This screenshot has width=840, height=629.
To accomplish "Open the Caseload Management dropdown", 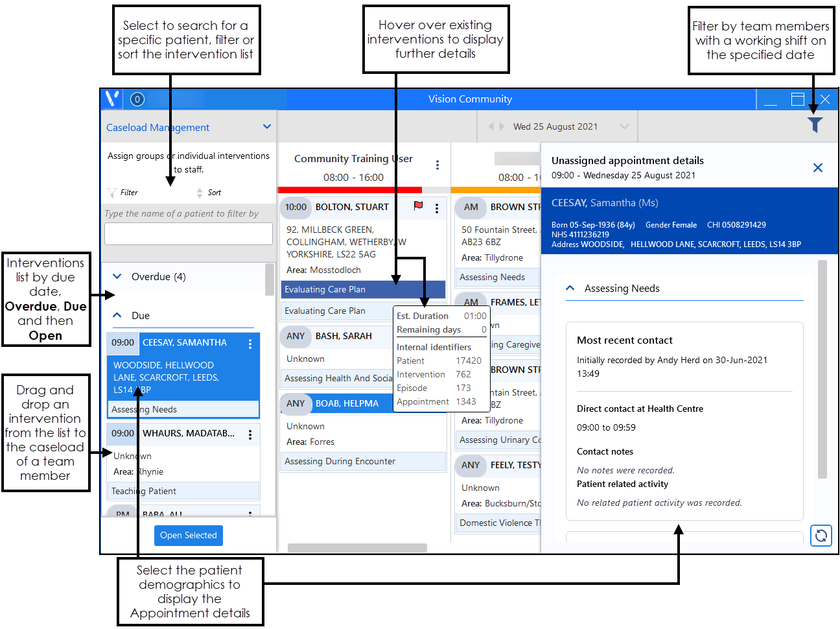I will [266, 127].
